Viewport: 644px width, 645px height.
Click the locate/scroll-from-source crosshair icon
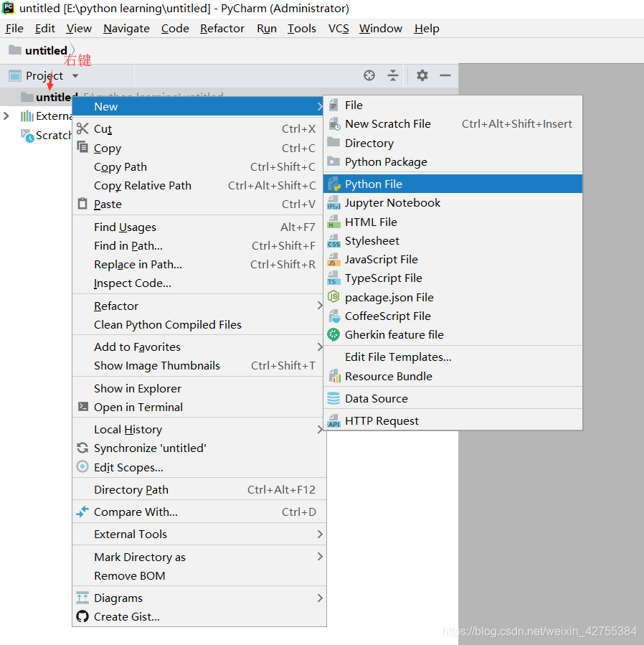(x=369, y=75)
